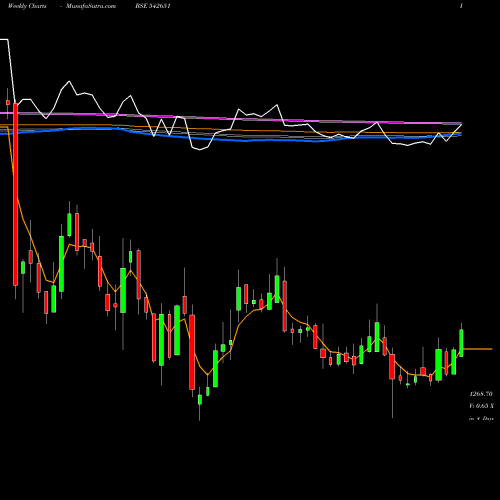This screenshot has height=500, width=500.
Task: Click the price value starting 1268
Action: pos(481,394)
